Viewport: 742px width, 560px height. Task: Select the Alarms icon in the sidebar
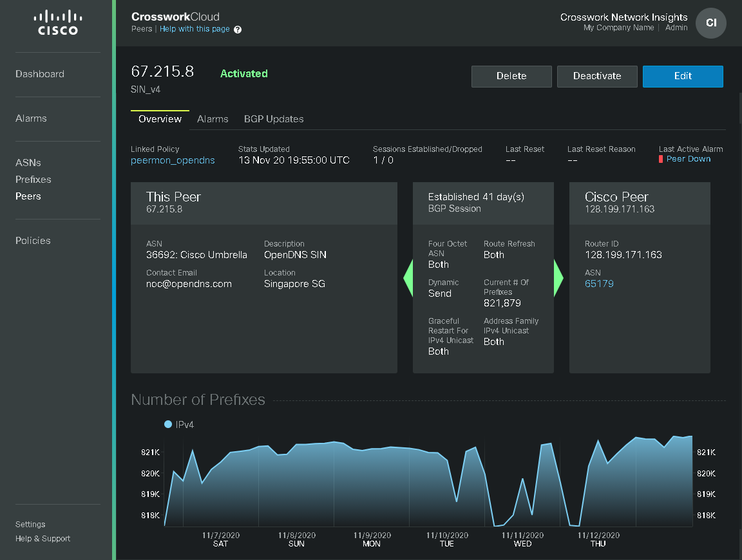30,118
